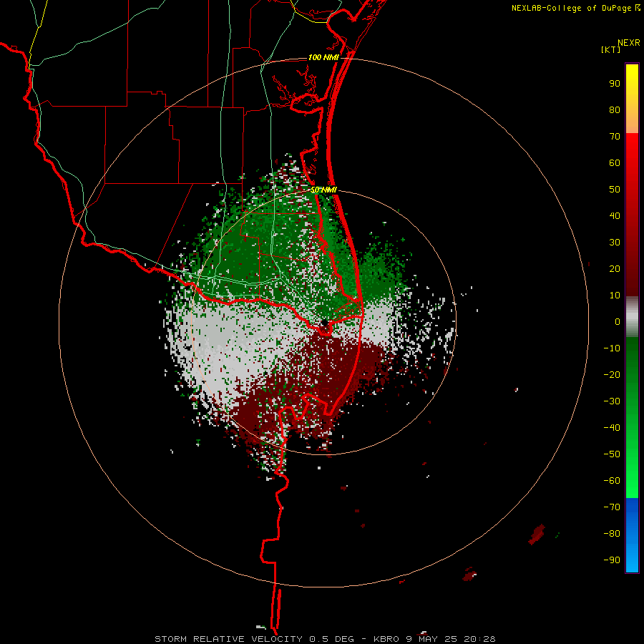Select the "30" value on the velocity scale

(615, 243)
